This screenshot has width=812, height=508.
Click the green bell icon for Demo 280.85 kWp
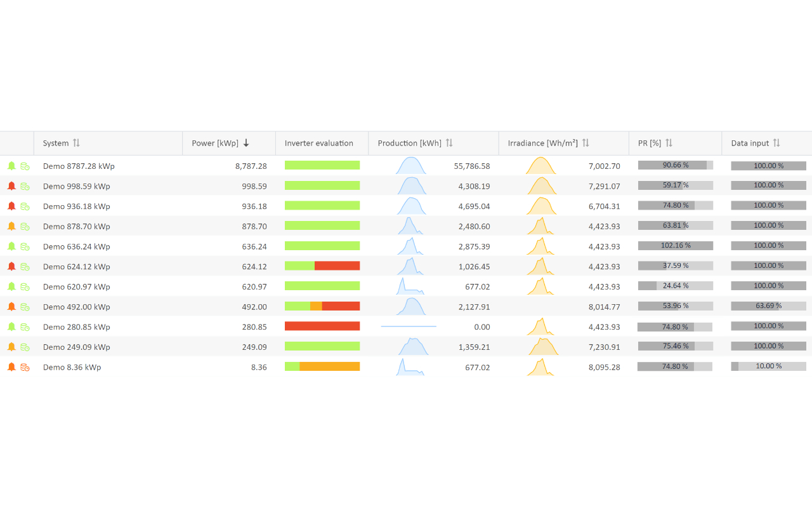(x=11, y=327)
